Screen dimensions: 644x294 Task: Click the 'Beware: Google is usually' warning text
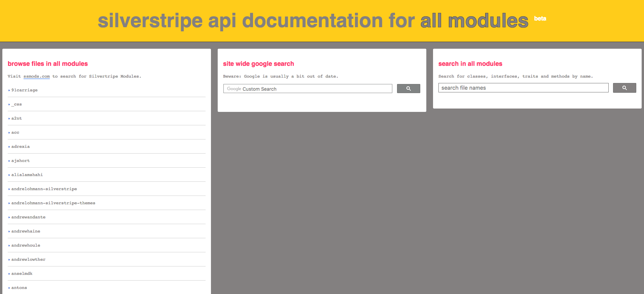tap(281, 76)
